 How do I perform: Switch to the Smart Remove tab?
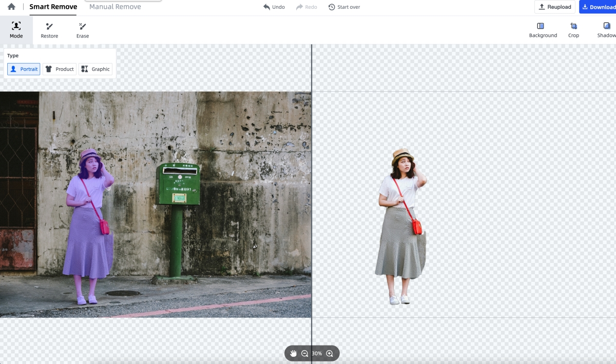click(53, 7)
